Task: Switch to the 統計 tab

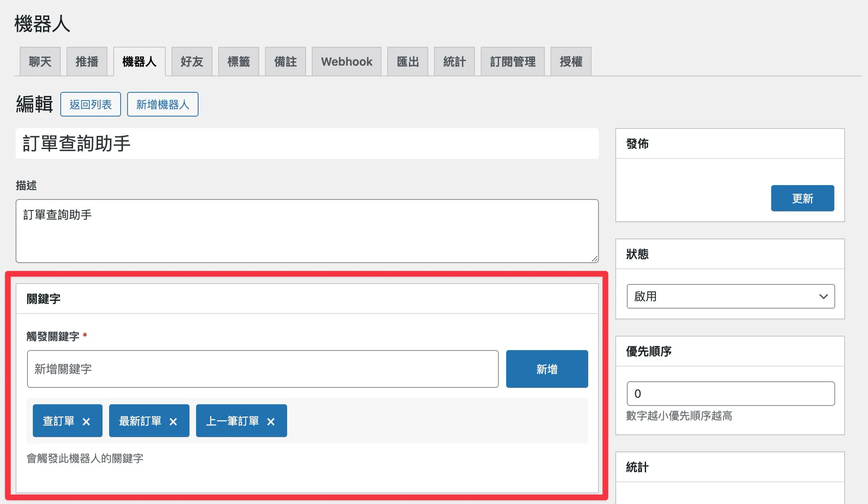Action: click(454, 61)
